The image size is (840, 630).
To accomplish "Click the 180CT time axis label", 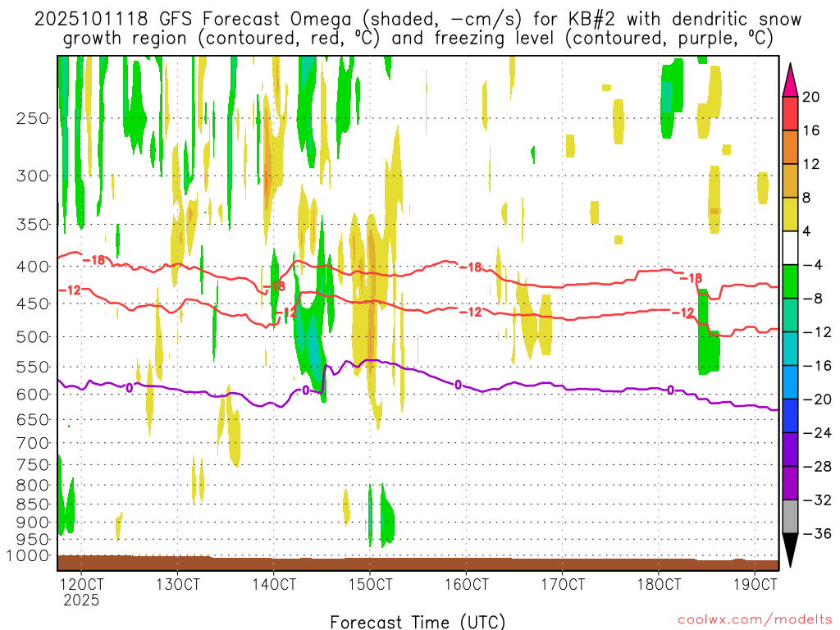I will point(659,584).
